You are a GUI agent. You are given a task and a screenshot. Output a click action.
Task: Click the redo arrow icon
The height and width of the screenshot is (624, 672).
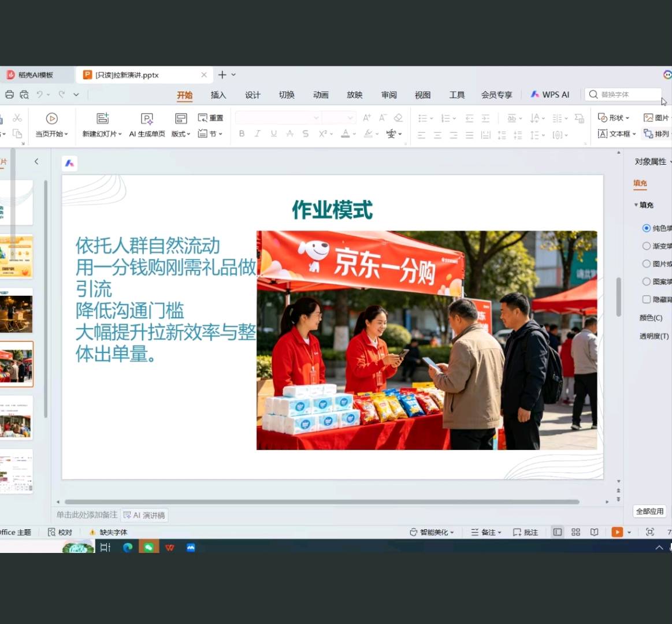coord(62,94)
